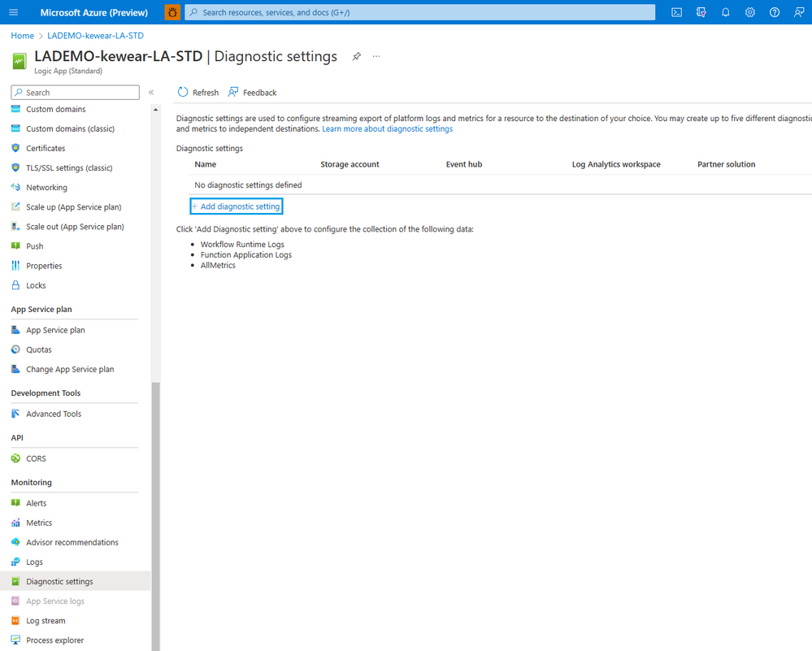Open the more options ellipsis beside title
The image size is (812, 651).
[376, 56]
